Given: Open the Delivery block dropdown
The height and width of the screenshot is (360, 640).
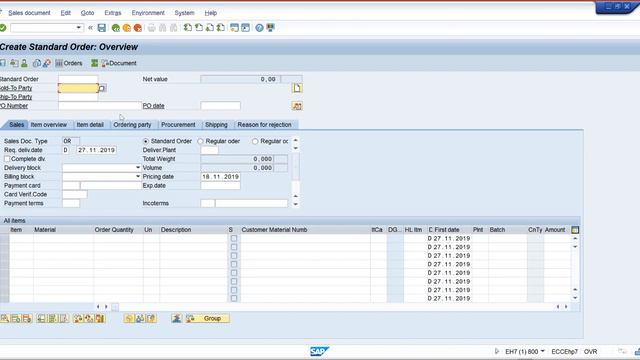Looking at the screenshot, I should [x=138, y=168].
